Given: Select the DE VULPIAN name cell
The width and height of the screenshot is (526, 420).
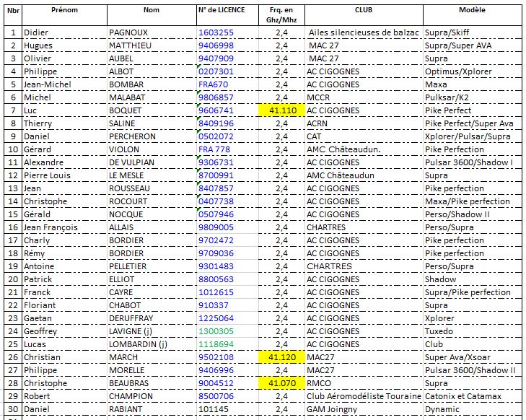Looking at the screenshot, I should point(152,162).
